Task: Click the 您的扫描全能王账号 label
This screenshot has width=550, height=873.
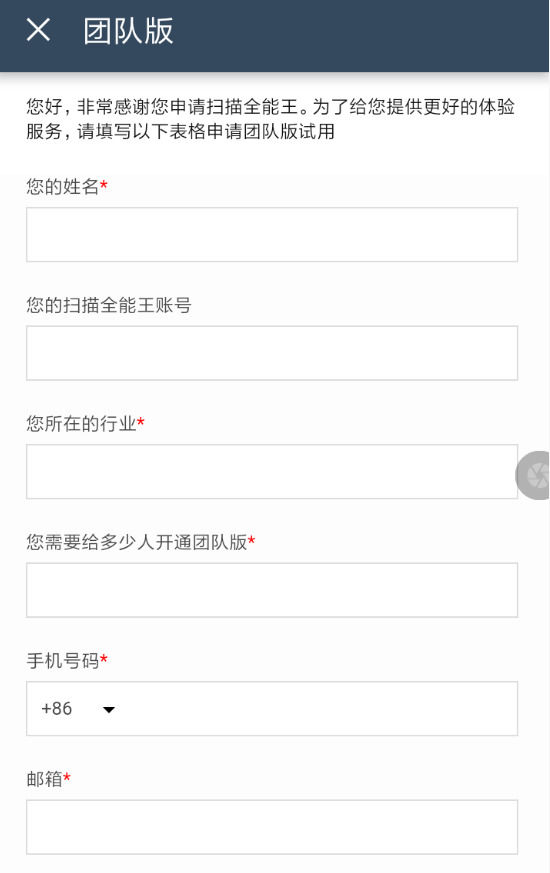Action: point(109,305)
